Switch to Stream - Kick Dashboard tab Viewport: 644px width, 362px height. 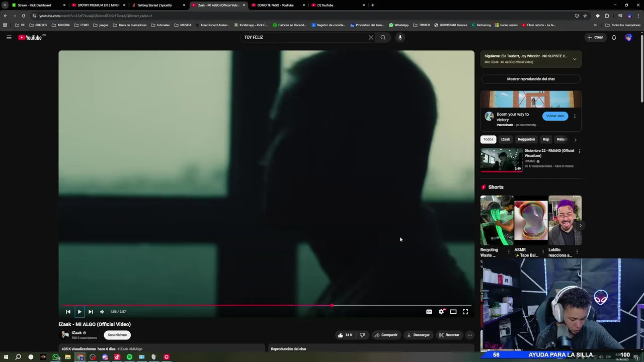coord(38,5)
